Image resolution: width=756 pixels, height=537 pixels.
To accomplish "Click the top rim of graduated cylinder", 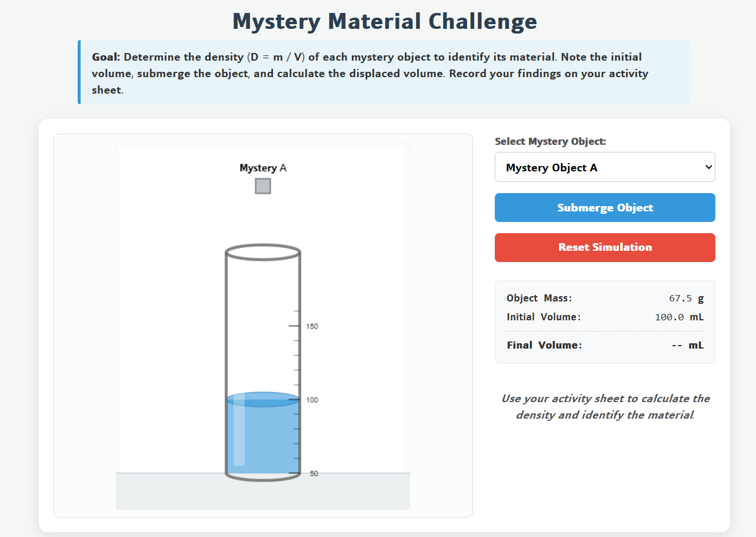I will pos(263,252).
